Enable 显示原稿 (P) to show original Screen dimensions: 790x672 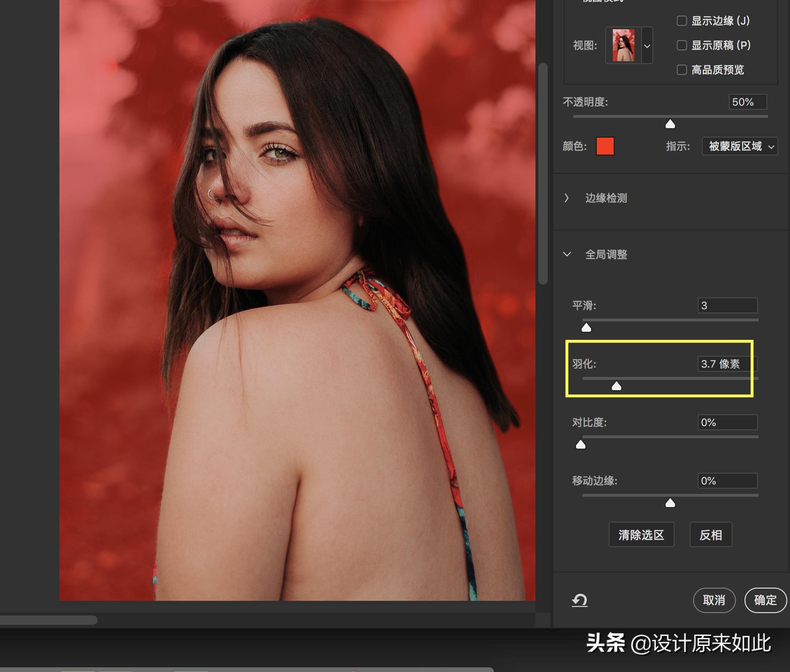[x=681, y=45]
